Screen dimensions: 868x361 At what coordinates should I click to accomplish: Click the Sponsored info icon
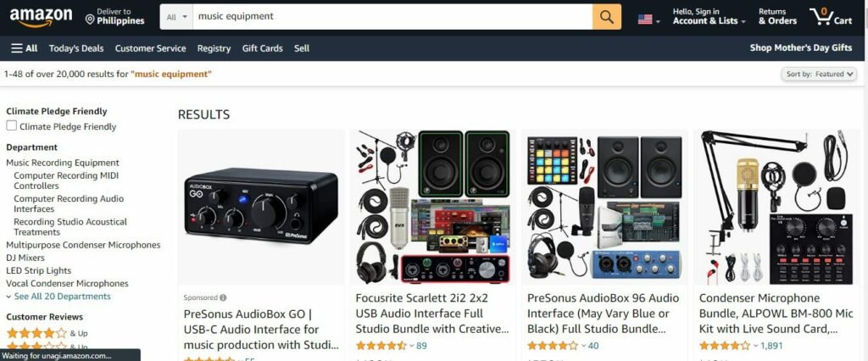[x=223, y=297]
